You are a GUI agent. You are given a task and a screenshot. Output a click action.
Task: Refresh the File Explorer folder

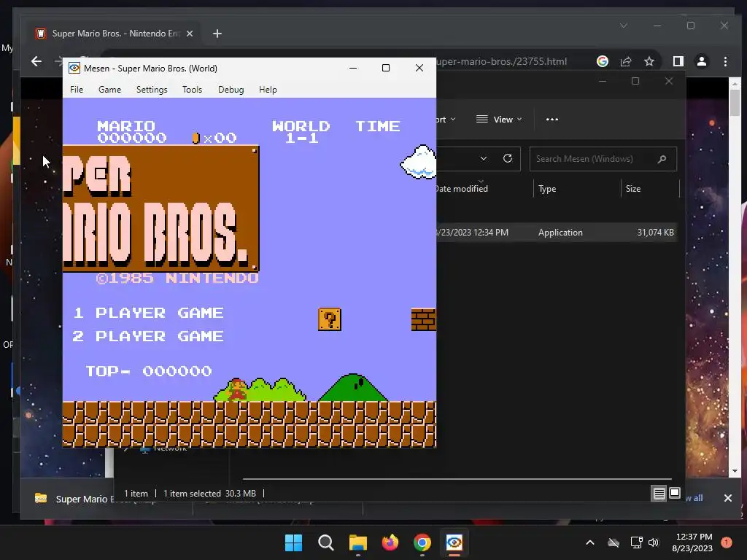[x=508, y=158]
